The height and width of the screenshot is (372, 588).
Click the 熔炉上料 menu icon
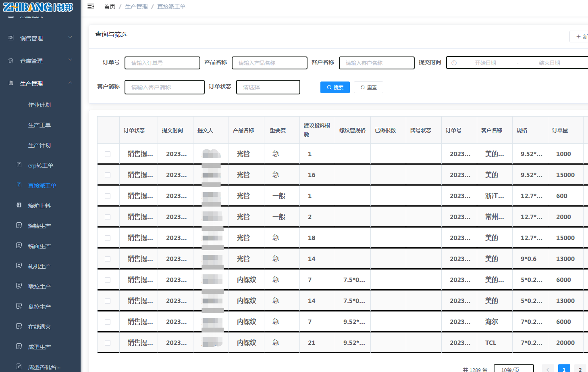(19, 205)
